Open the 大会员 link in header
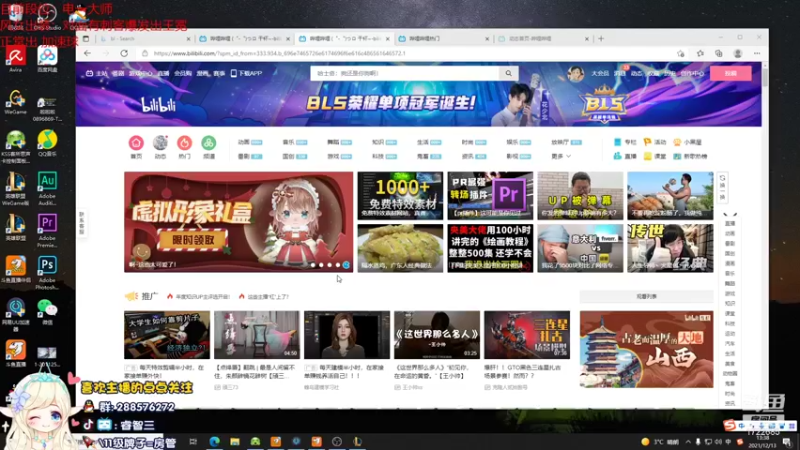 [600, 73]
